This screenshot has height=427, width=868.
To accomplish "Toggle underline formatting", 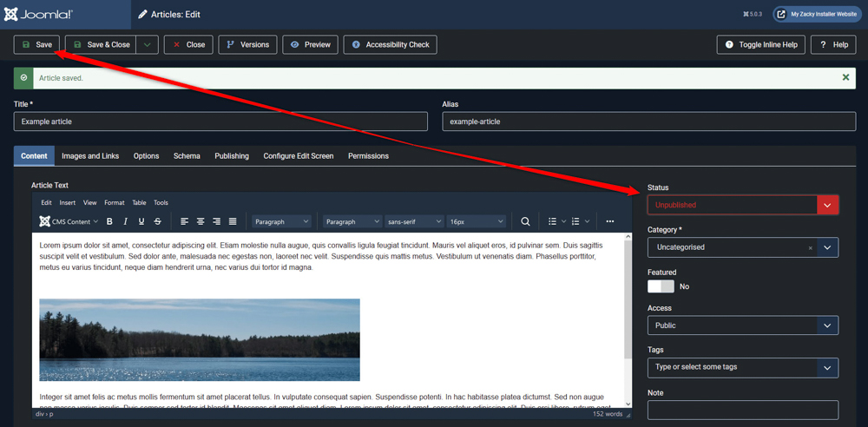I will [x=141, y=221].
